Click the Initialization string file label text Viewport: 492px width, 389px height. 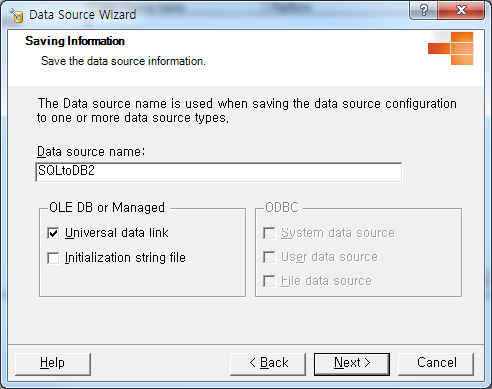point(125,258)
